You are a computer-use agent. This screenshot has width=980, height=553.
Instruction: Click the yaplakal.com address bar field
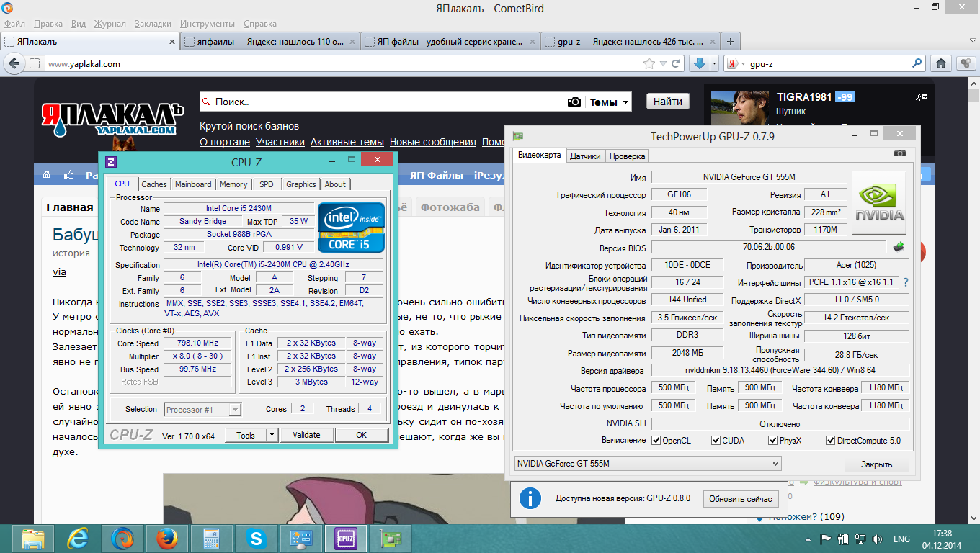click(339, 64)
